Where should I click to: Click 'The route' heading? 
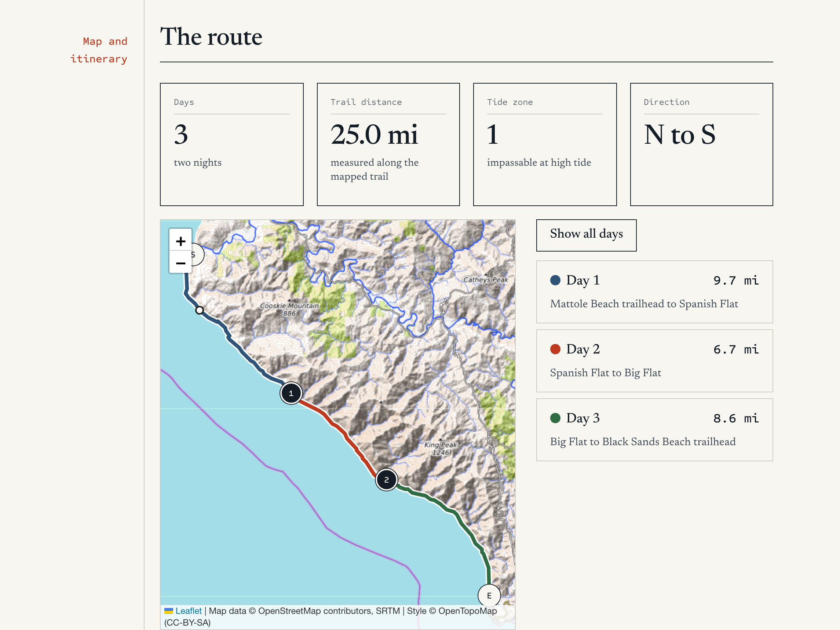click(211, 37)
